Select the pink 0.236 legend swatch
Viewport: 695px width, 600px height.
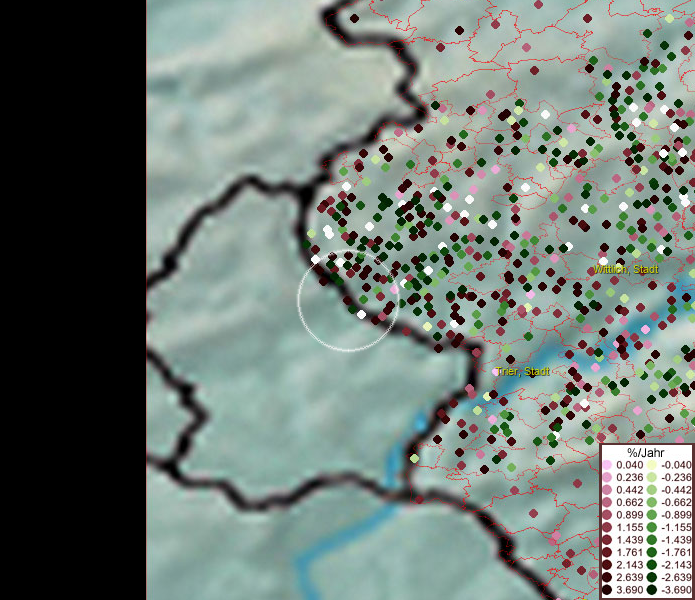pos(607,477)
